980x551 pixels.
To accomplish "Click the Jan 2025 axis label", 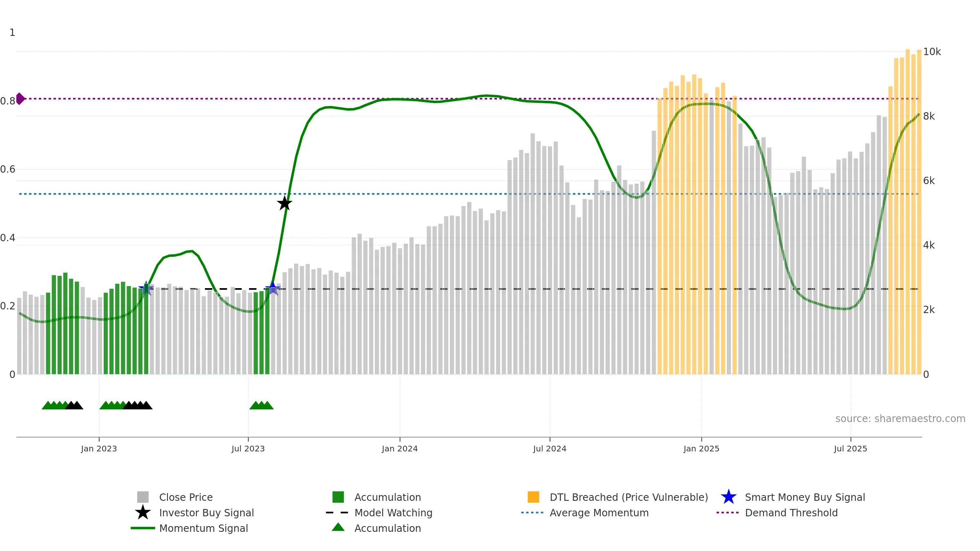I will point(702,449).
